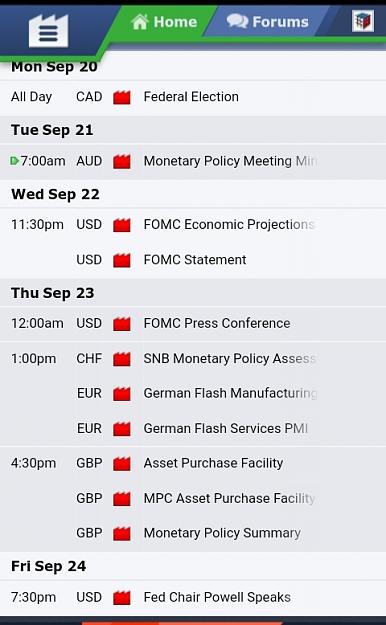
Task: Open Monetary Policy Meeting Minutes AUD event
Action: [230, 161]
